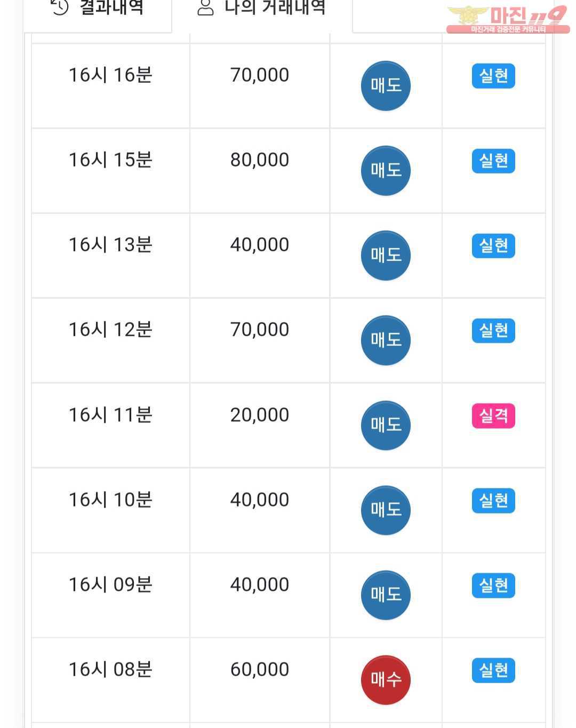Screen dimensions: 576x728
Task: Click the pink 실격 label
Action: pos(493,416)
